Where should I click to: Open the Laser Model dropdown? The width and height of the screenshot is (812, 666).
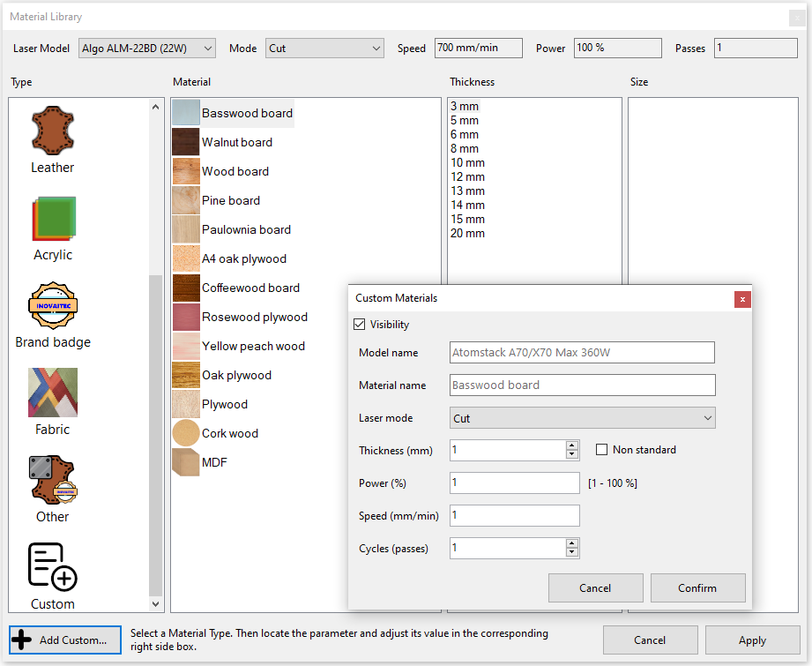146,49
